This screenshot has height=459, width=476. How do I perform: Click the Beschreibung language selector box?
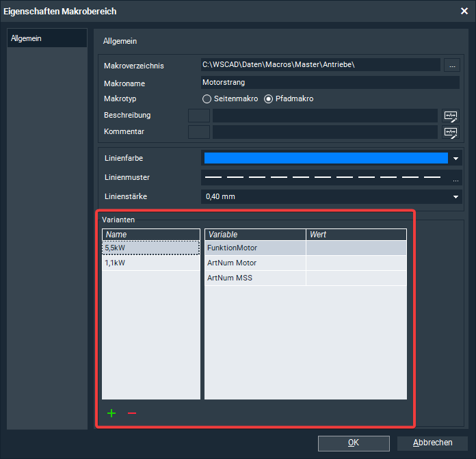198,116
